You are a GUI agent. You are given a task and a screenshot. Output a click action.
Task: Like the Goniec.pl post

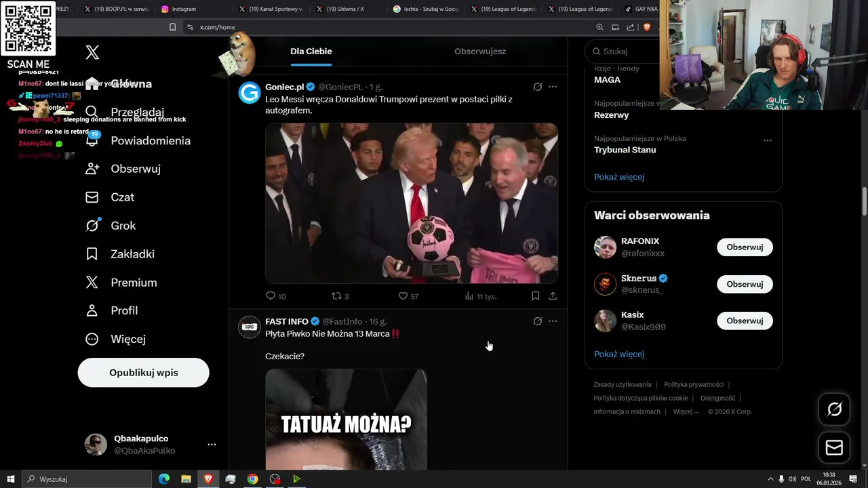point(408,296)
